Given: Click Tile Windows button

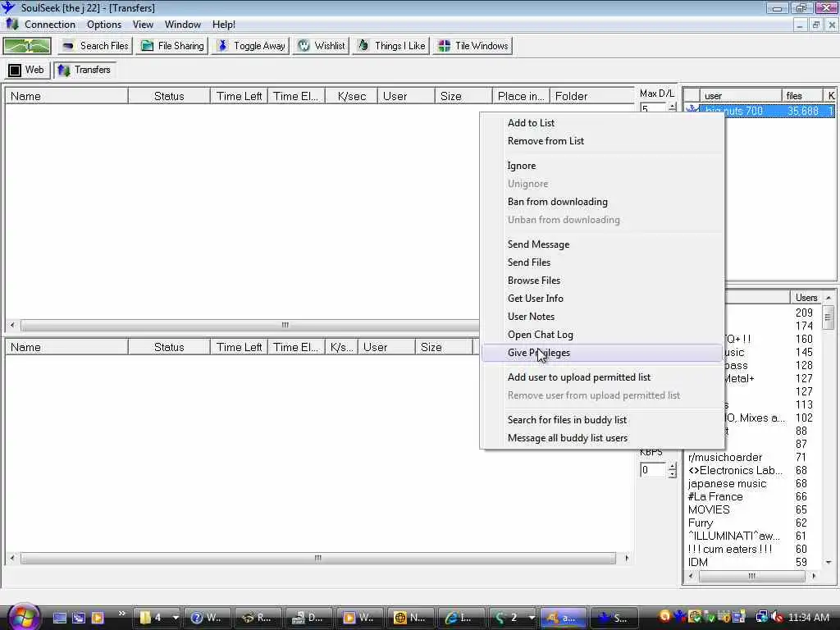Looking at the screenshot, I should pyautogui.click(x=472, y=46).
